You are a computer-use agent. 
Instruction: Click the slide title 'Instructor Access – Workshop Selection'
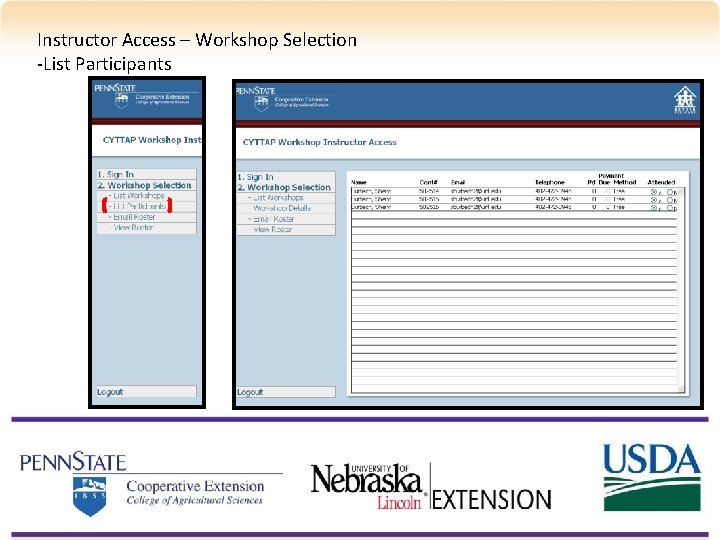coord(197,40)
